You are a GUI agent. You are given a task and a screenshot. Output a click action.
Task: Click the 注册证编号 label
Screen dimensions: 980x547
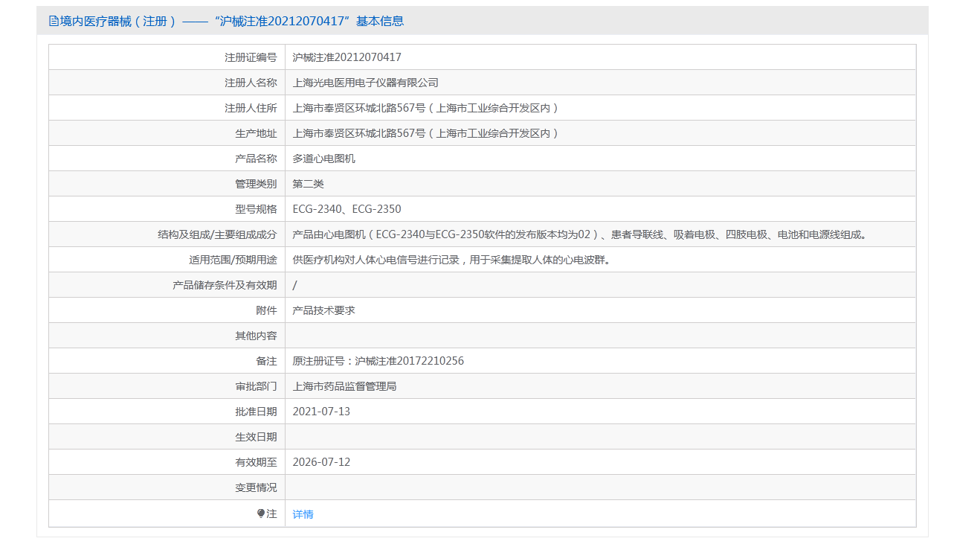point(251,57)
